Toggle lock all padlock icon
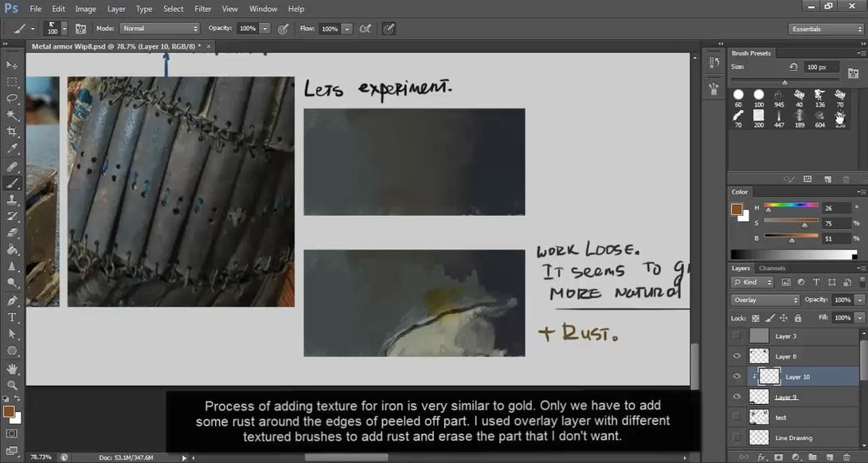 (798, 319)
